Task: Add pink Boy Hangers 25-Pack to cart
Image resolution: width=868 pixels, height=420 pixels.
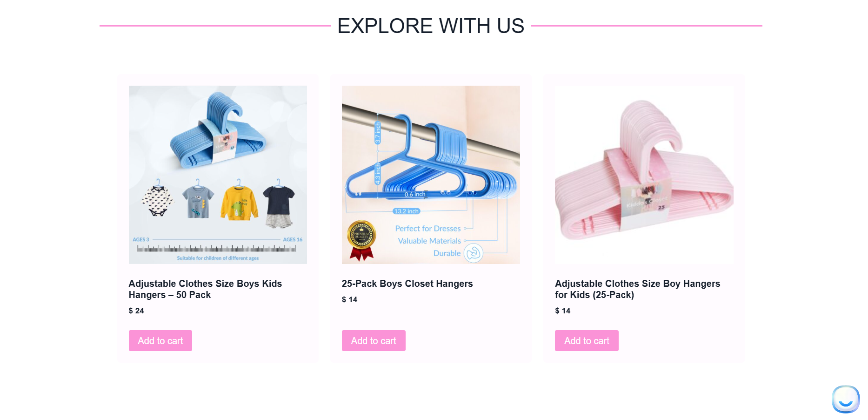Action: (587, 341)
